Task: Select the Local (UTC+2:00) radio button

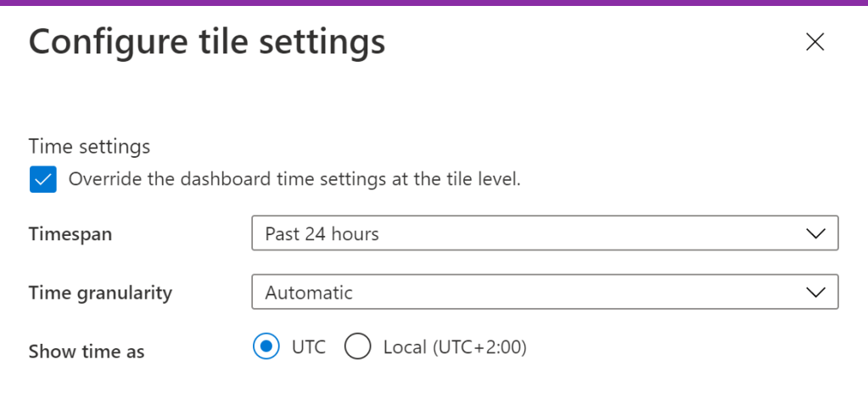Action: click(358, 347)
